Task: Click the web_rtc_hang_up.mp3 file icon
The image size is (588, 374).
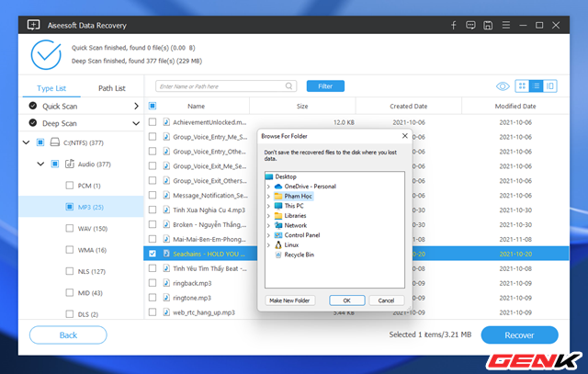Action: point(166,312)
